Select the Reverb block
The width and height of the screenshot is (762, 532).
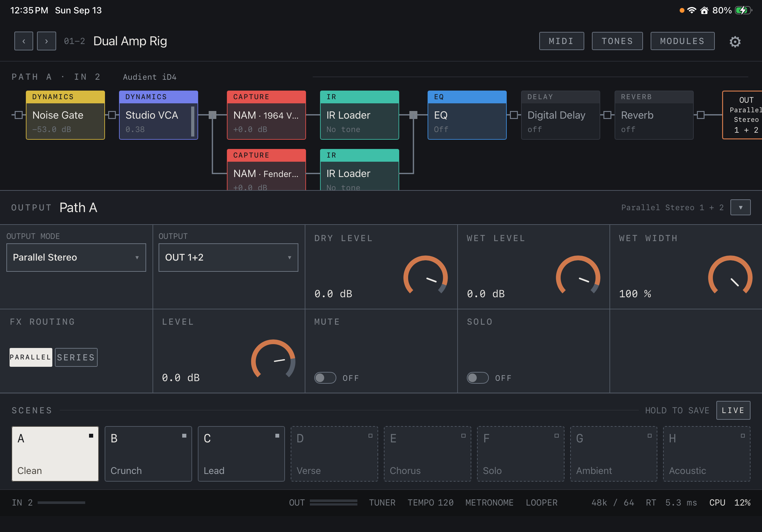[654, 115]
